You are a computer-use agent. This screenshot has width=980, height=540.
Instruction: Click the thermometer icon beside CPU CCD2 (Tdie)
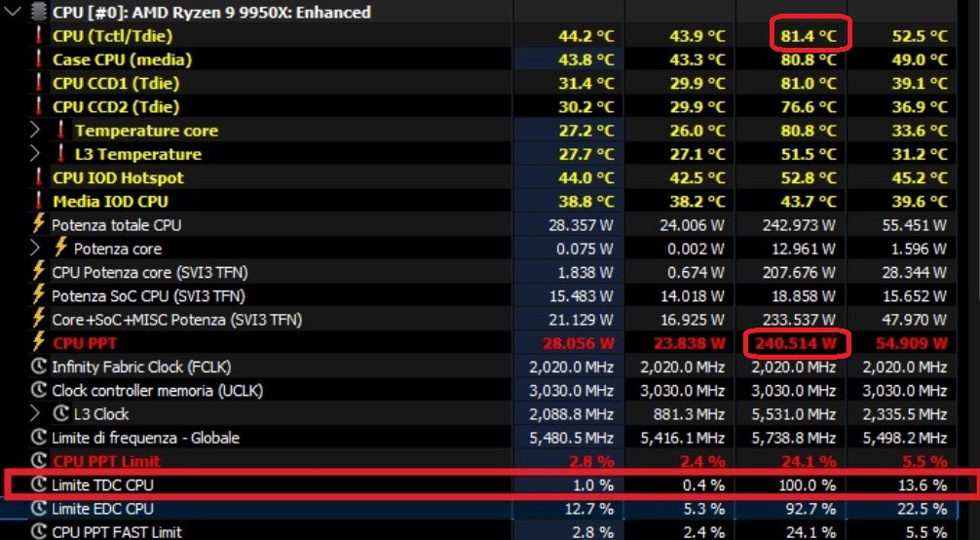tap(39, 106)
